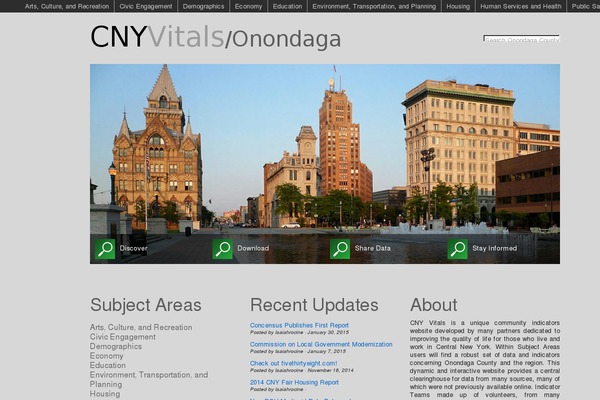Open Environment, Transportation, and Planning top menu
Viewport: 600px width, 400px height.
pyautogui.click(x=374, y=6)
